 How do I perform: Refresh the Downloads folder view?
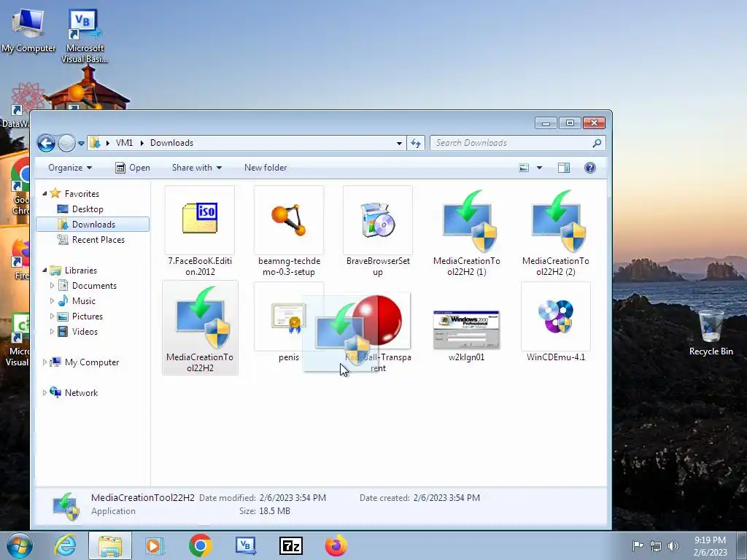(416, 144)
